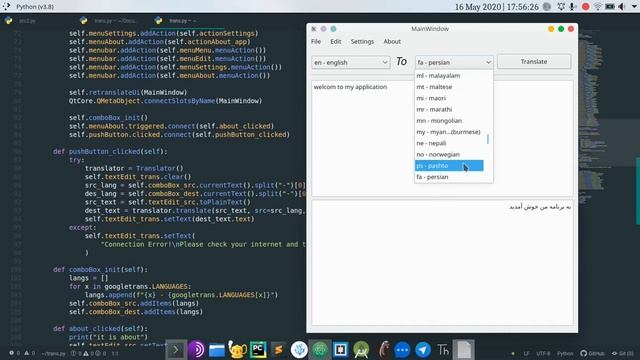Open the terminal arrow icon in the dock
640x360 pixels.
(176, 350)
